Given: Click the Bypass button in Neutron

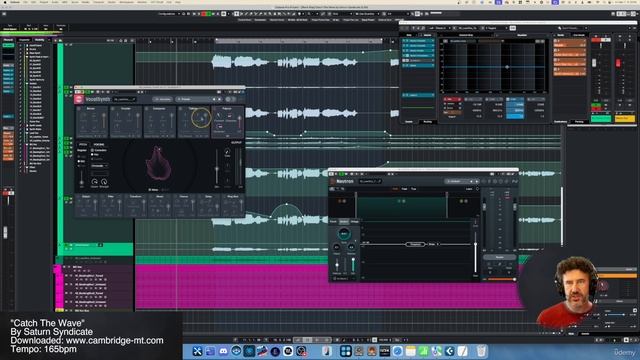Looking at the screenshot, I should (x=500, y=258).
